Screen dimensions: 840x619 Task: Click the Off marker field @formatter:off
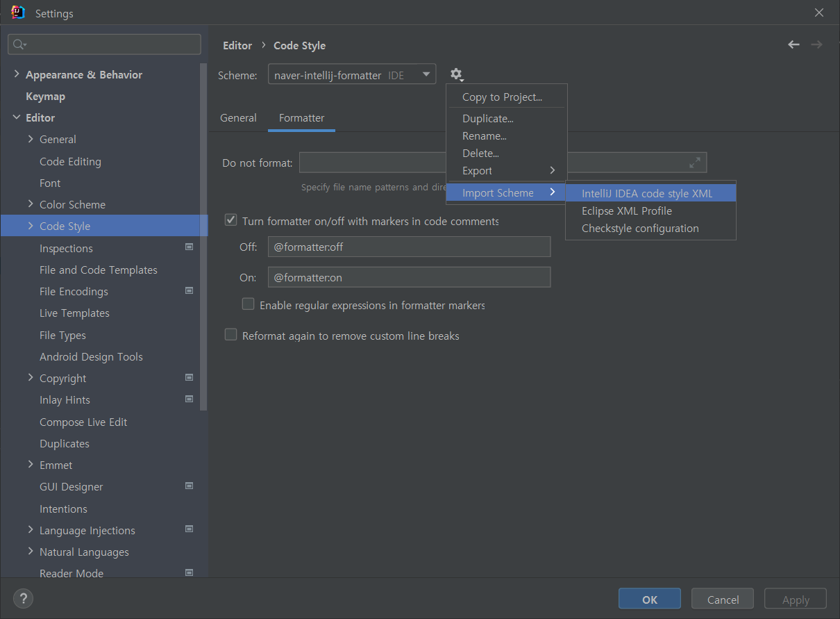click(x=409, y=247)
